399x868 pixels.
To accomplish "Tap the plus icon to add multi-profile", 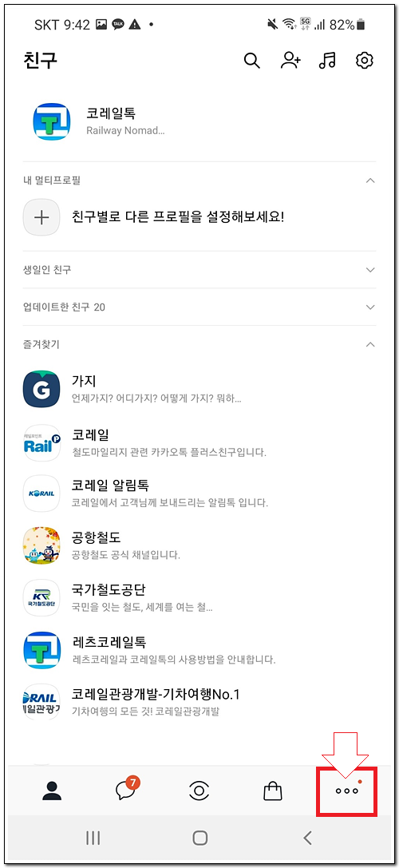I will tap(41, 217).
